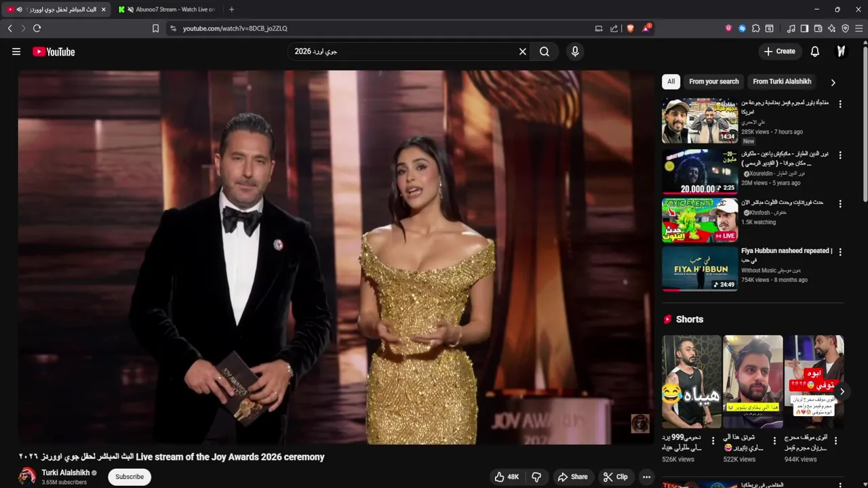Open the media playlist music icon

791,28
